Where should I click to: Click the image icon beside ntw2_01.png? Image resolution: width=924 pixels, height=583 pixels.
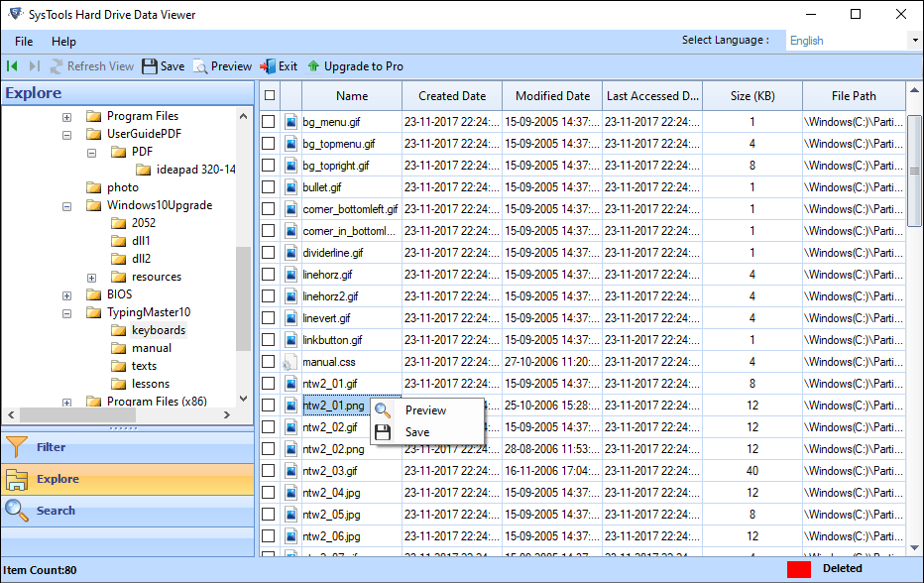tap(290, 406)
